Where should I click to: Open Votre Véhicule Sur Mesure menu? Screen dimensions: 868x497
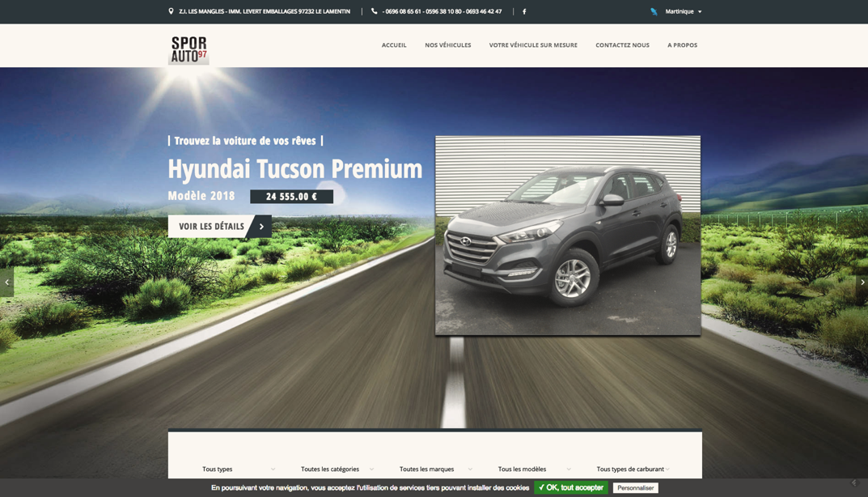tap(533, 45)
